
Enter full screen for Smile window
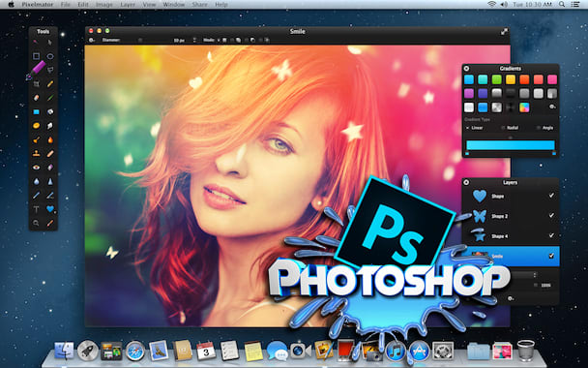(504, 32)
